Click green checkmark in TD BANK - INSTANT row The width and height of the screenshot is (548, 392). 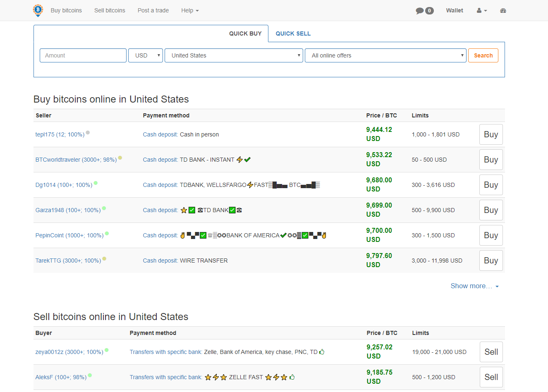coord(247,160)
